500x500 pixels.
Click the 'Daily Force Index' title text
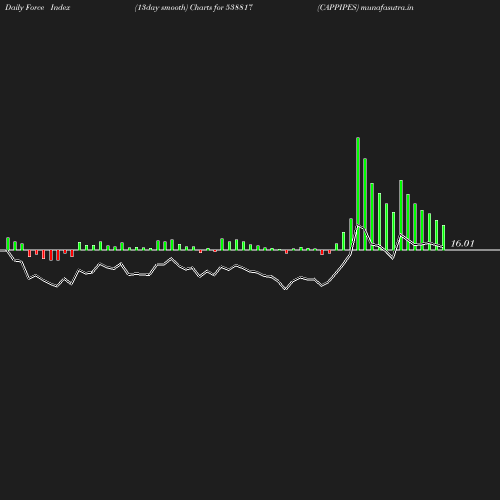point(38,7)
